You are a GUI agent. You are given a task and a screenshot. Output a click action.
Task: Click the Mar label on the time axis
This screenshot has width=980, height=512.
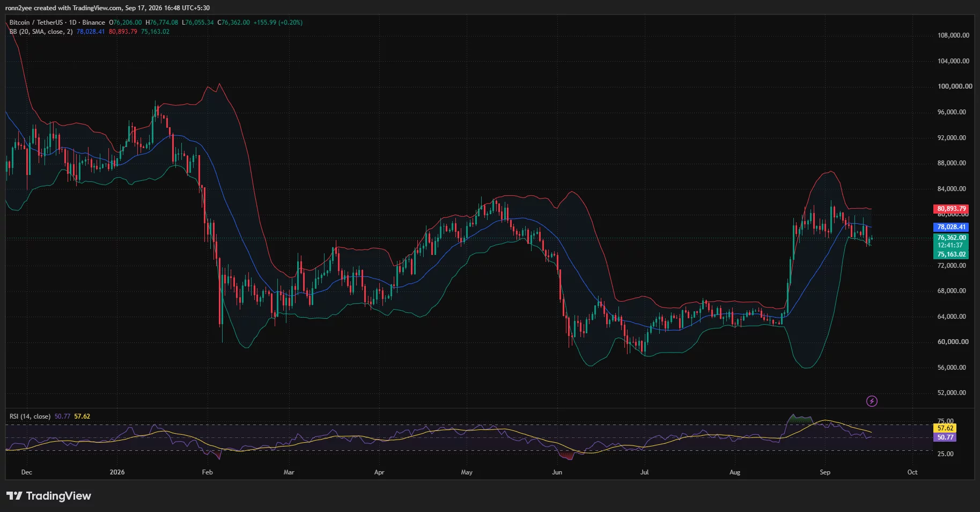[x=289, y=472]
